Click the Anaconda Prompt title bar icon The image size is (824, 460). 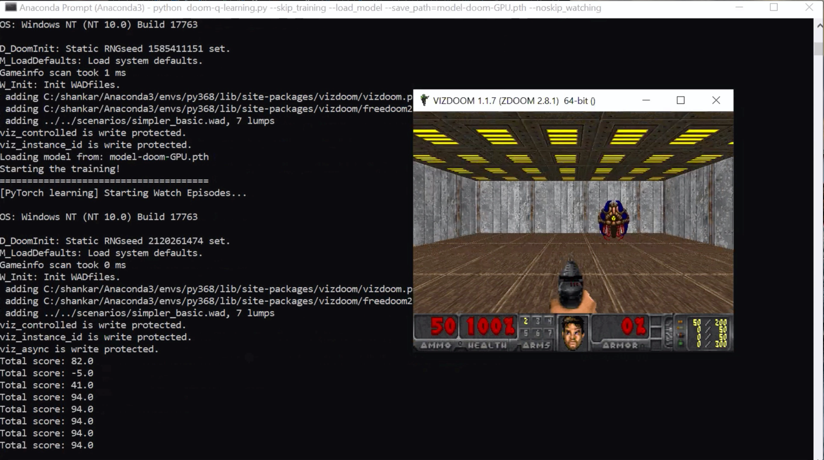[x=10, y=7]
